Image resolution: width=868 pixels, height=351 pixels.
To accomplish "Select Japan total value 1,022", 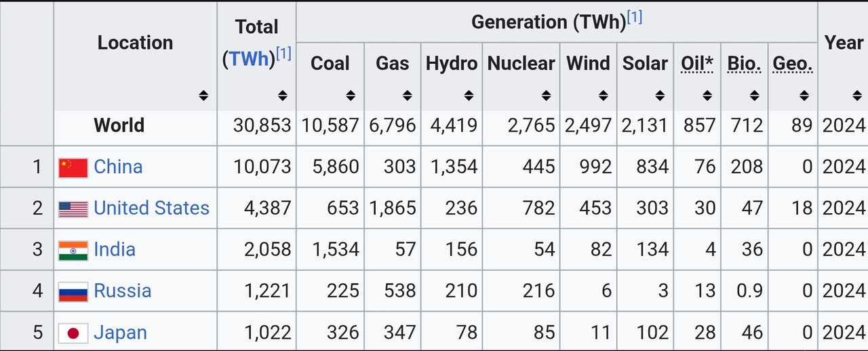I will (268, 333).
